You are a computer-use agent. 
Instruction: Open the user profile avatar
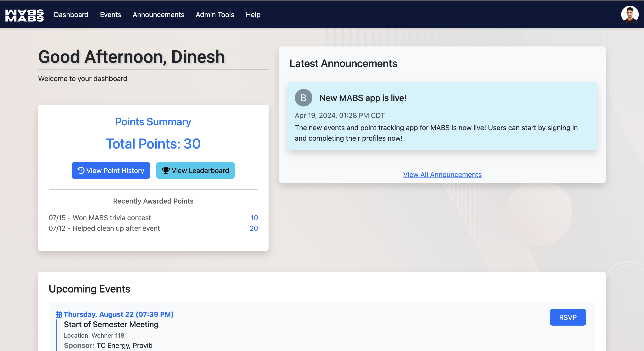point(629,14)
